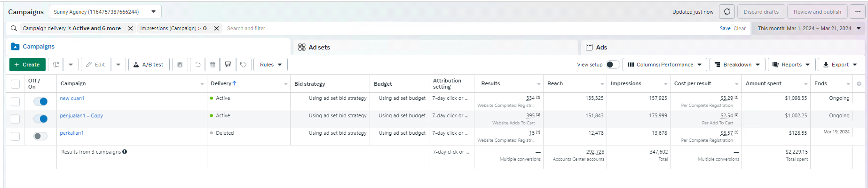Open the Reach column header dropdown arrow
Image resolution: width=868 pixels, height=188 pixels.
click(x=602, y=84)
